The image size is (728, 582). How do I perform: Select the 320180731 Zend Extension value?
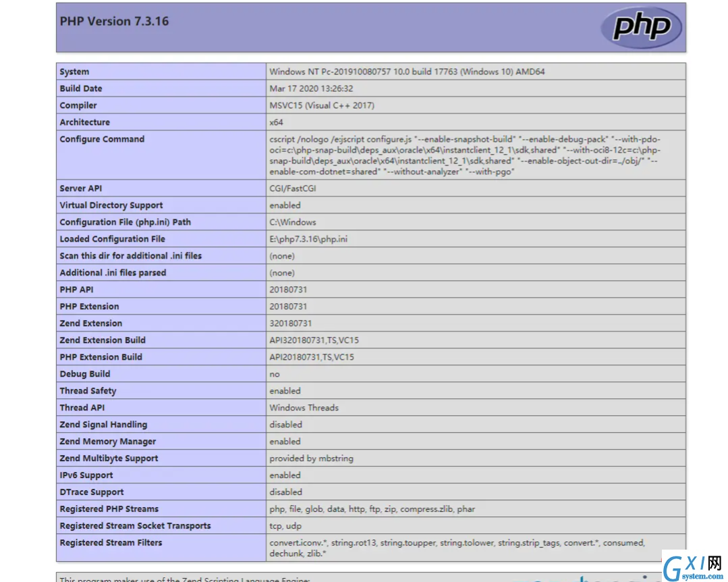290,323
